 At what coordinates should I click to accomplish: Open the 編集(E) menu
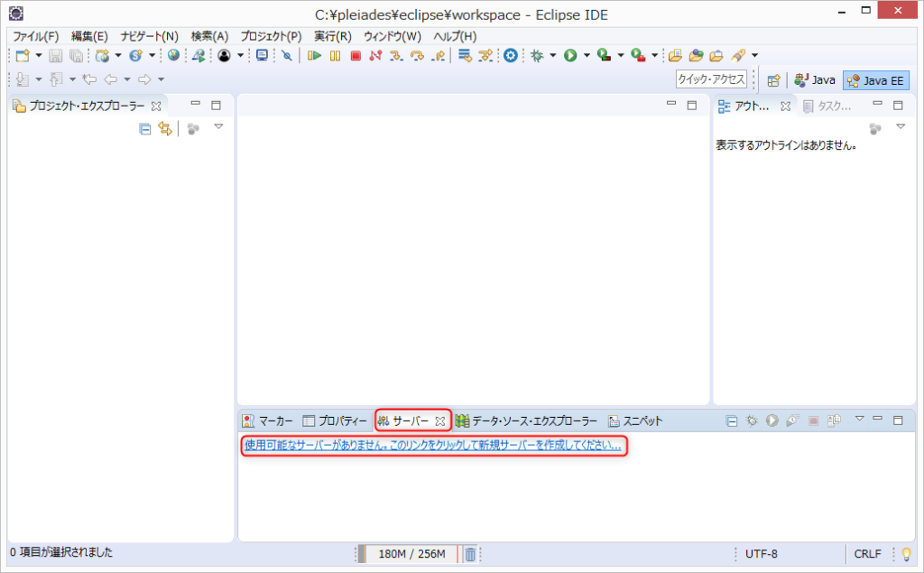89,37
